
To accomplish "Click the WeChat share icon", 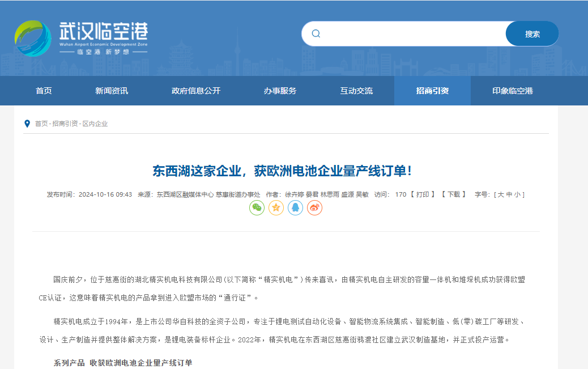I will coord(257,207).
